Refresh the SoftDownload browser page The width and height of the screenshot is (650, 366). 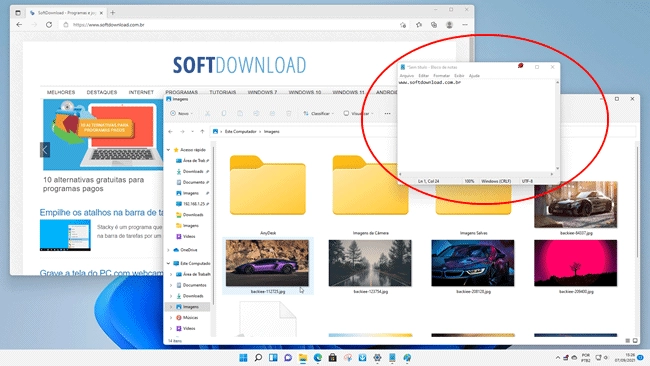coord(49,25)
